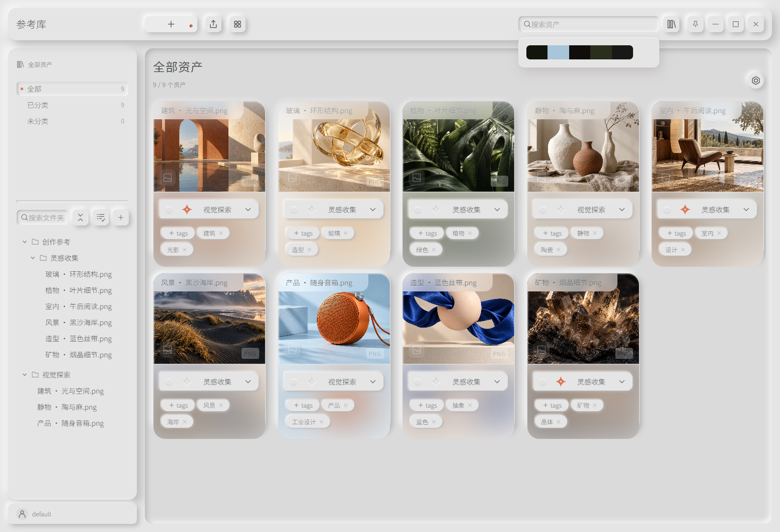Remove the 建筑 tag from first card
Screen dimensions: 780x532
pos(221,233)
